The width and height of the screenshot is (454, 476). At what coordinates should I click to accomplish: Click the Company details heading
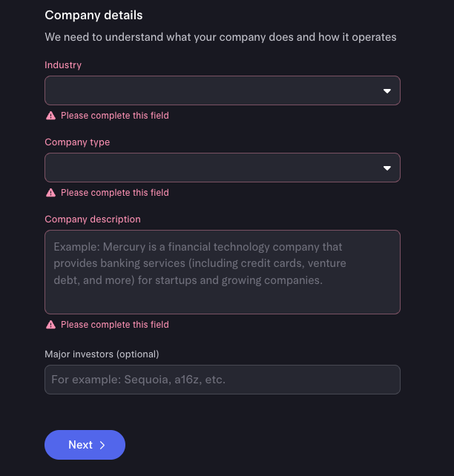pos(93,15)
